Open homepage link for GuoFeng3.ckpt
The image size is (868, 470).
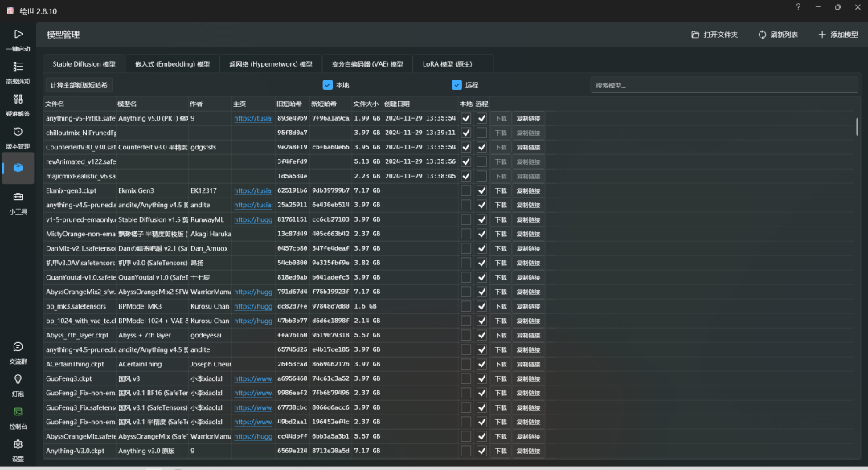click(253, 378)
